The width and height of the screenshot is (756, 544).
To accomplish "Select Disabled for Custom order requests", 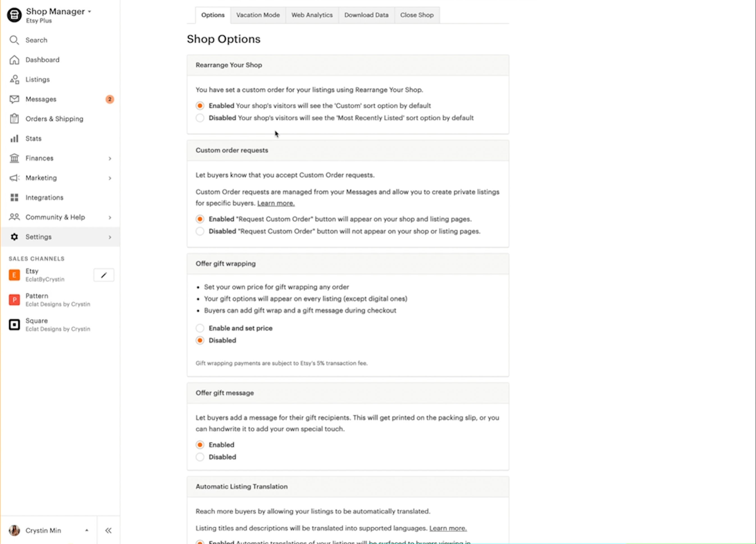I will click(x=200, y=231).
